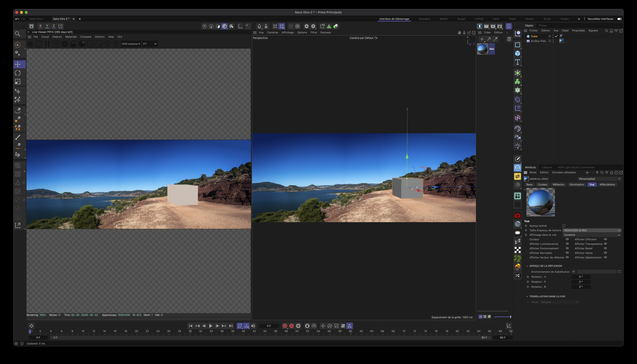Open the Personnalisé dropdown for Matériau
The height and width of the screenshot is (364, 637).
pos(599,179)
